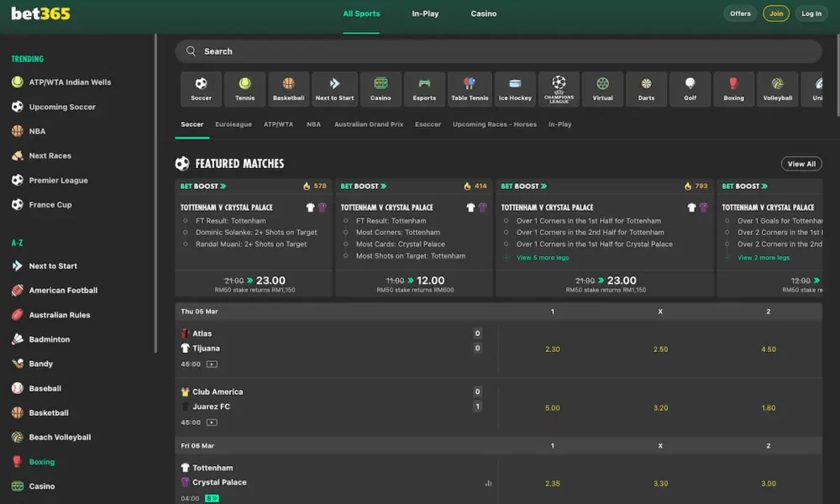The image size is (840, 504).
Task: Open the Soccer sport tile
Action: [201, 89]
